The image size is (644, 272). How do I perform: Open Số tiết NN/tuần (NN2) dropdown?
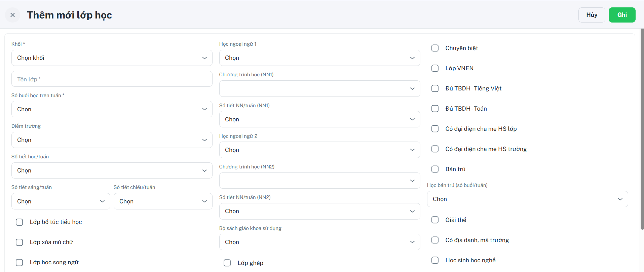(x=319, y=211)
